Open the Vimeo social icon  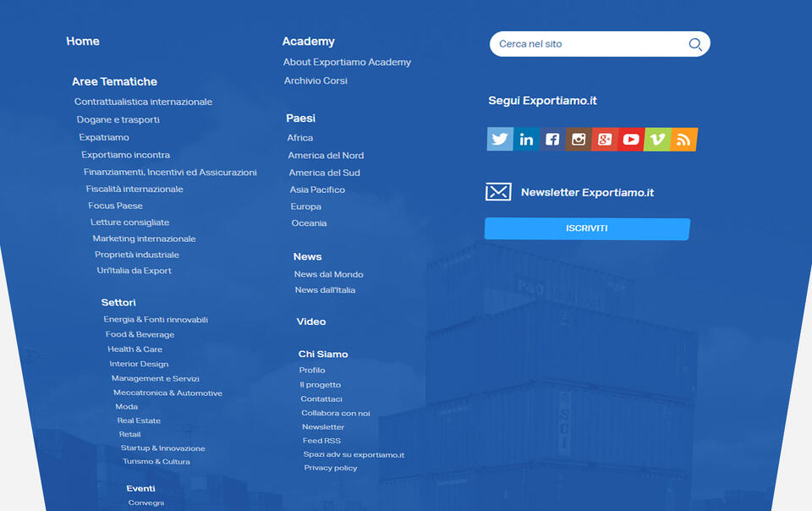point(658,139)
